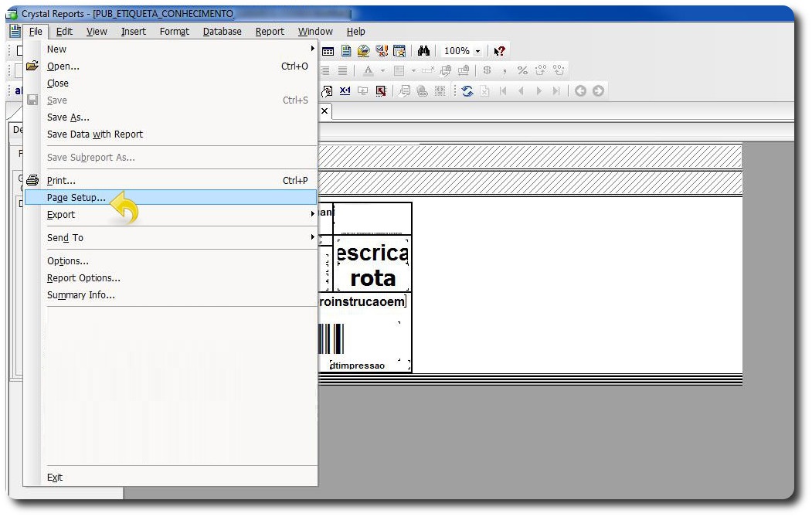
Task: Open the Edit menu
Action: pyautogui.click(x=64, y=32)
